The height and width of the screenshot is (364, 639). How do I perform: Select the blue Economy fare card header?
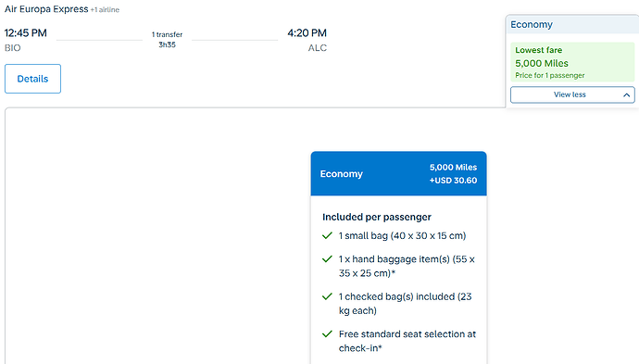pos(398,173)
